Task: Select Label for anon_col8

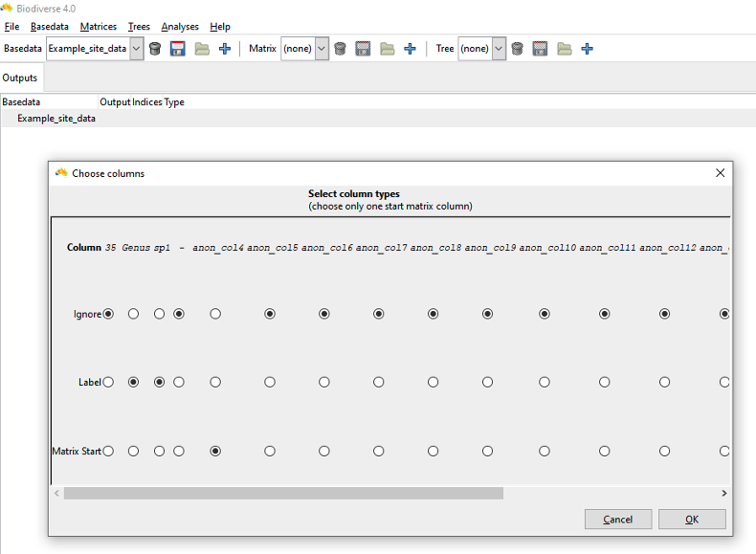Action: click(433, 382)
